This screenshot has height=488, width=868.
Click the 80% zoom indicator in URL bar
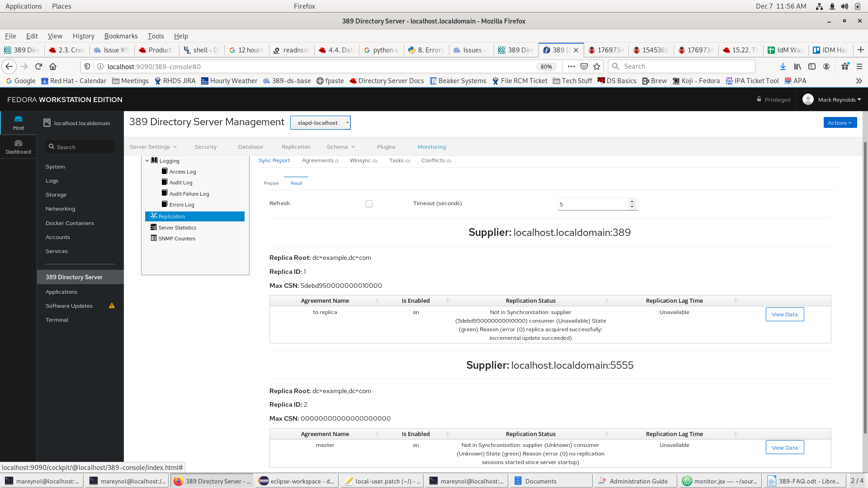point(546,66)
